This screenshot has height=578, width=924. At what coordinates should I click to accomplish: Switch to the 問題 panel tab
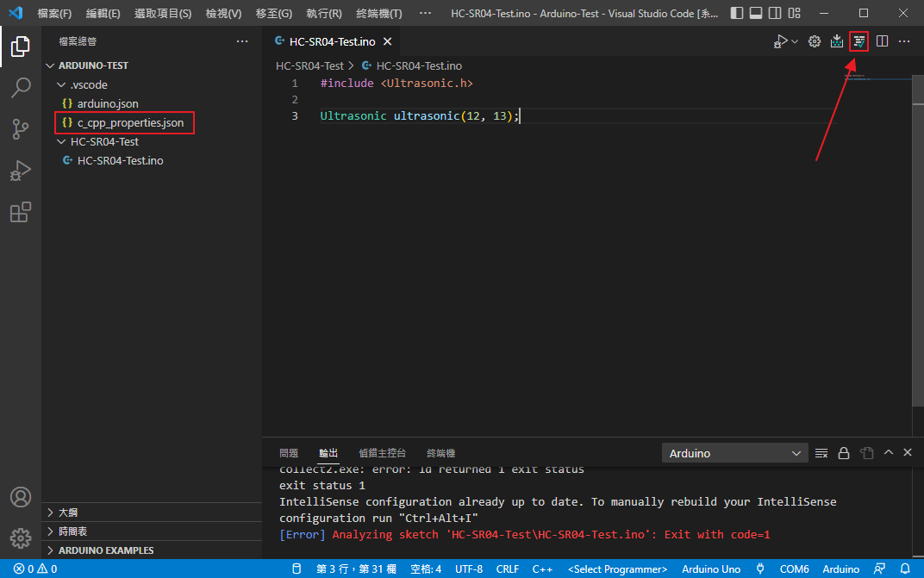coord(289,453)
